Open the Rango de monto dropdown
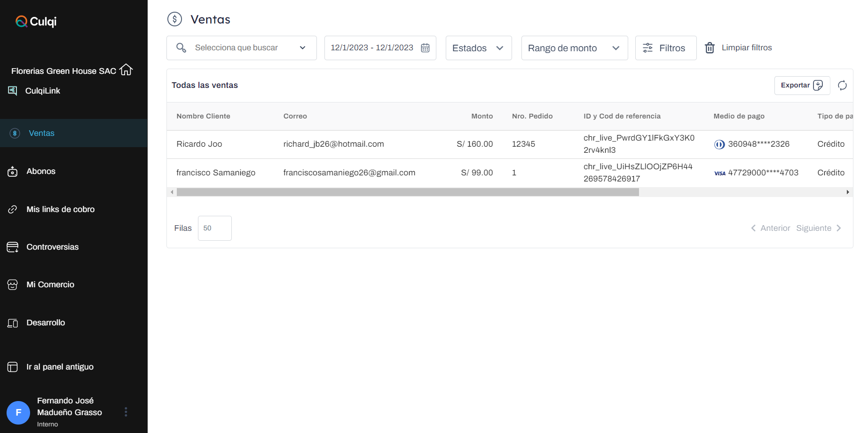Screen dimensions: 868x433 (x=574, y=48)
